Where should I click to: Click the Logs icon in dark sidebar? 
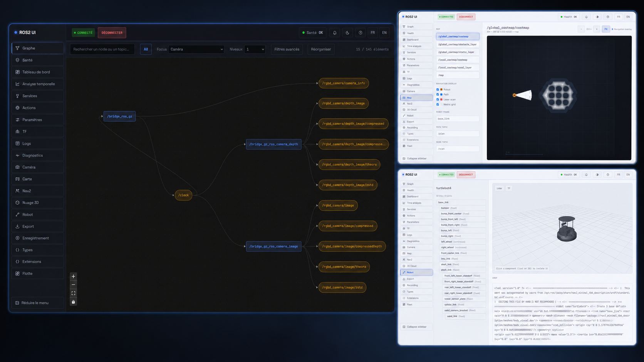[x=17, y=143]
